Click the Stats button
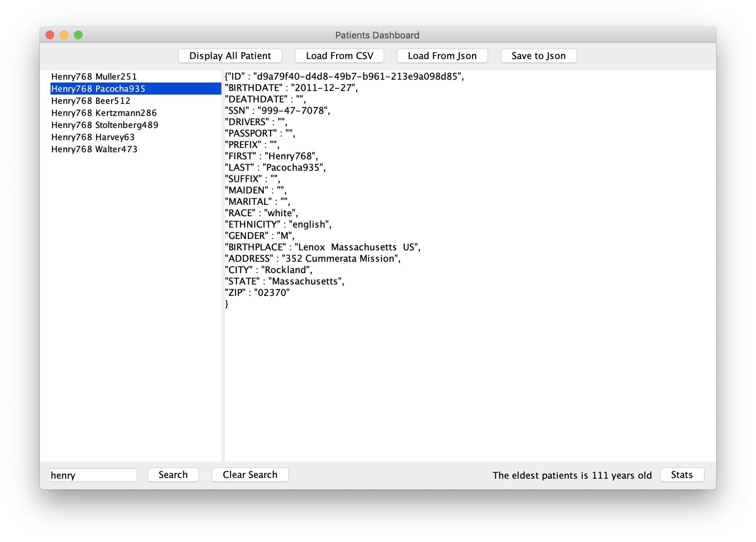Screen dimensions: 756x542 682,475
